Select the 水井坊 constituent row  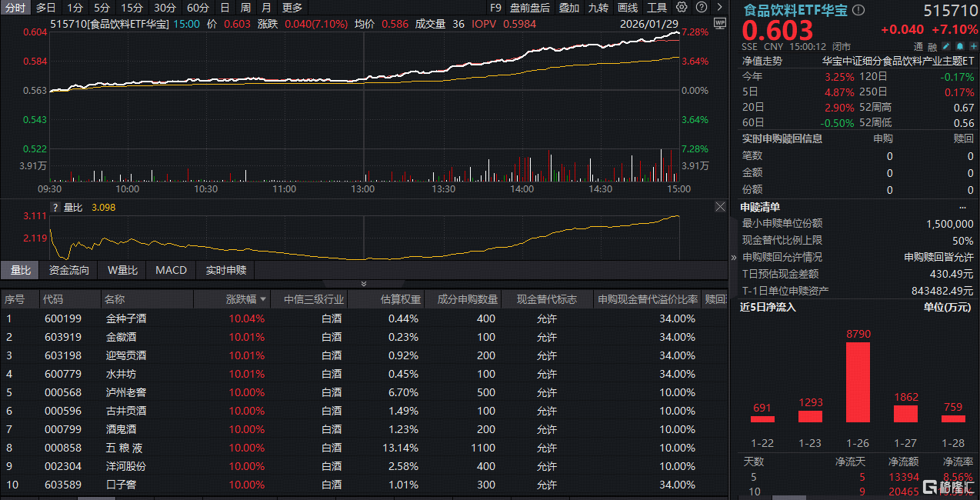coord(363,374)
